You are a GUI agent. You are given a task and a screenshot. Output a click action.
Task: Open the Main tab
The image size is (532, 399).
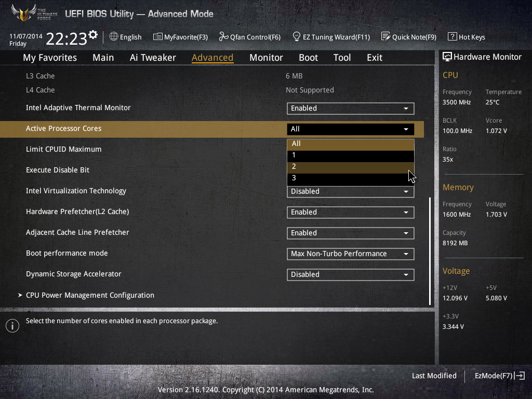(103, 58)
